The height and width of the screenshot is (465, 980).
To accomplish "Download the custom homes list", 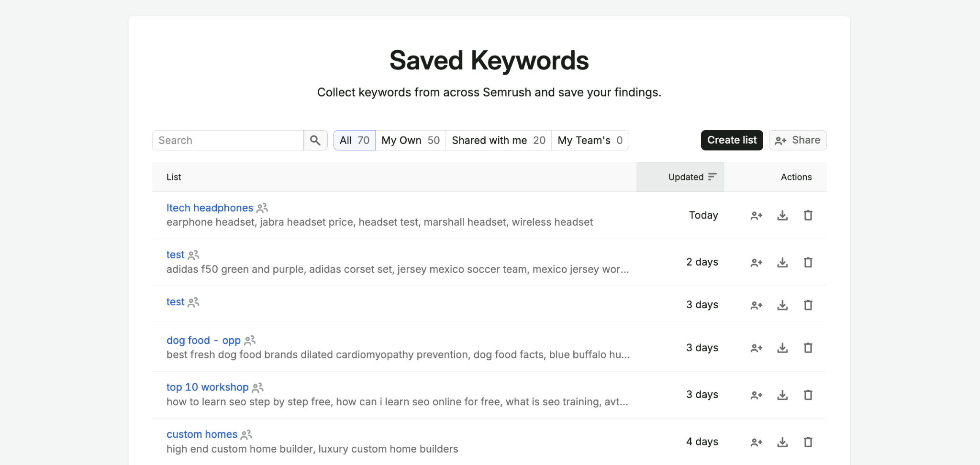I will pyautogui.click(x=782, y=442).
